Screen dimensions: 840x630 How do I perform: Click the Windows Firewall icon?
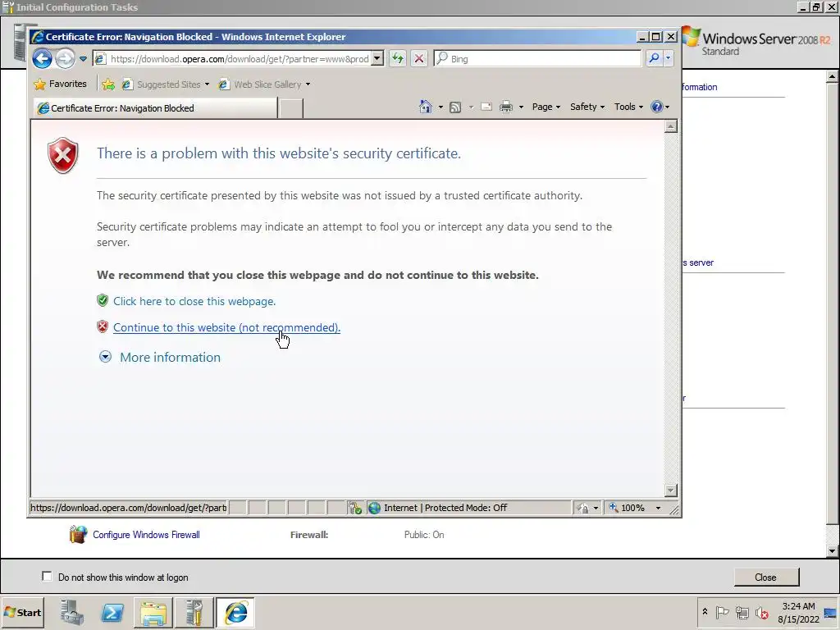78,534
